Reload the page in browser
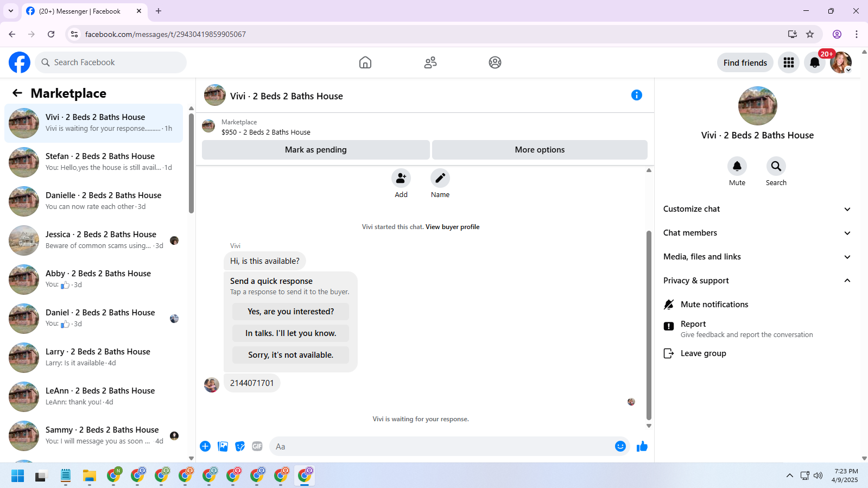 51,34
